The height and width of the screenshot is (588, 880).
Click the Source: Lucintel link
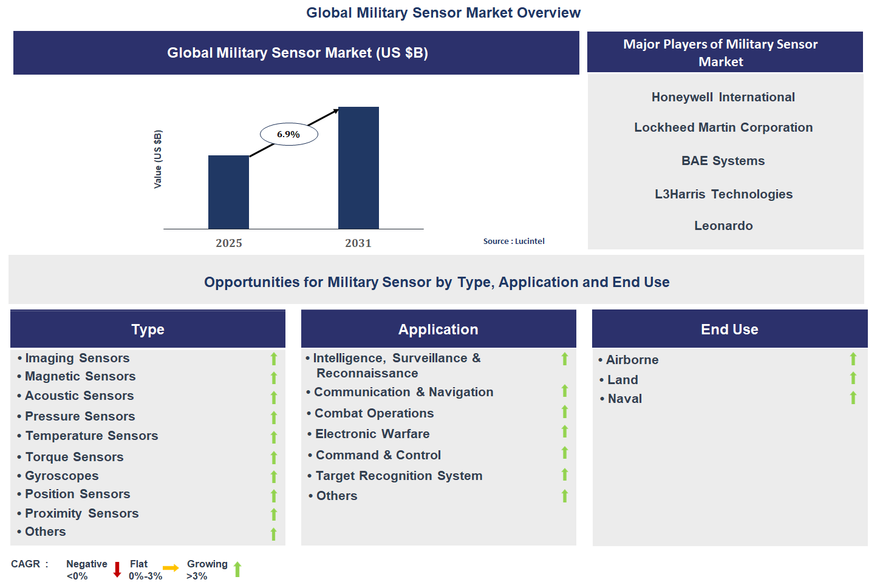coord(514,241)
